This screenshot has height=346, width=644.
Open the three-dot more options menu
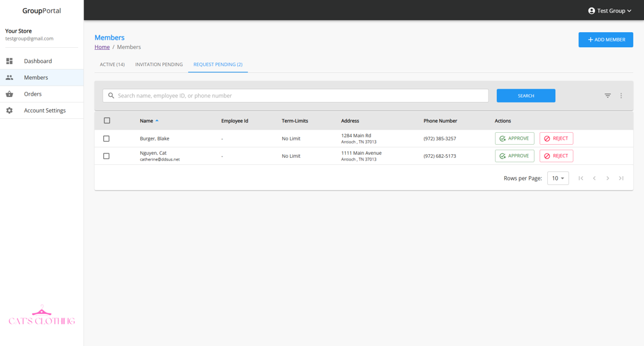pyautogui.click(x=621, y=96)
